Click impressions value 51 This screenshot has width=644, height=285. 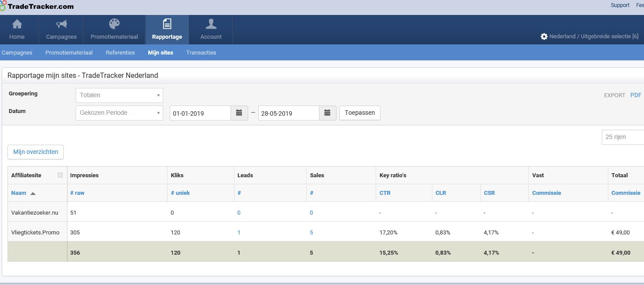(73, 212)
